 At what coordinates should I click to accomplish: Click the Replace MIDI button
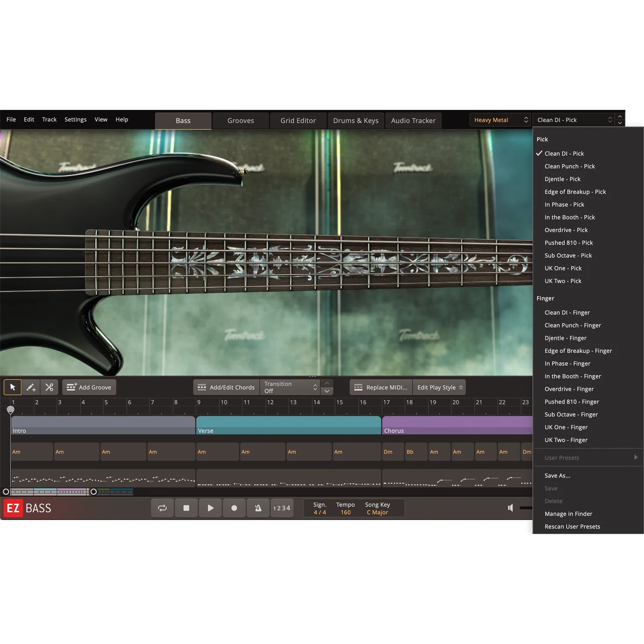point(381,387)
